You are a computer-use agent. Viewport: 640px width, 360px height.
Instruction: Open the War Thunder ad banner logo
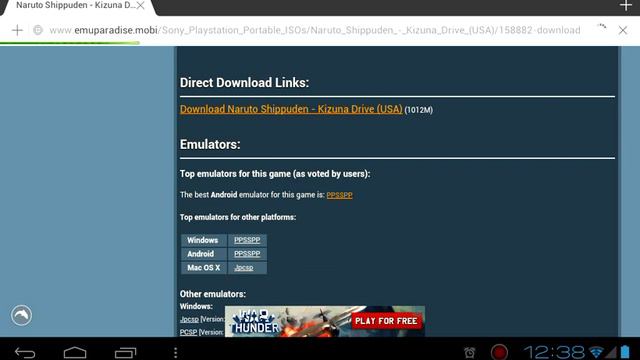(x=255, y=322)
